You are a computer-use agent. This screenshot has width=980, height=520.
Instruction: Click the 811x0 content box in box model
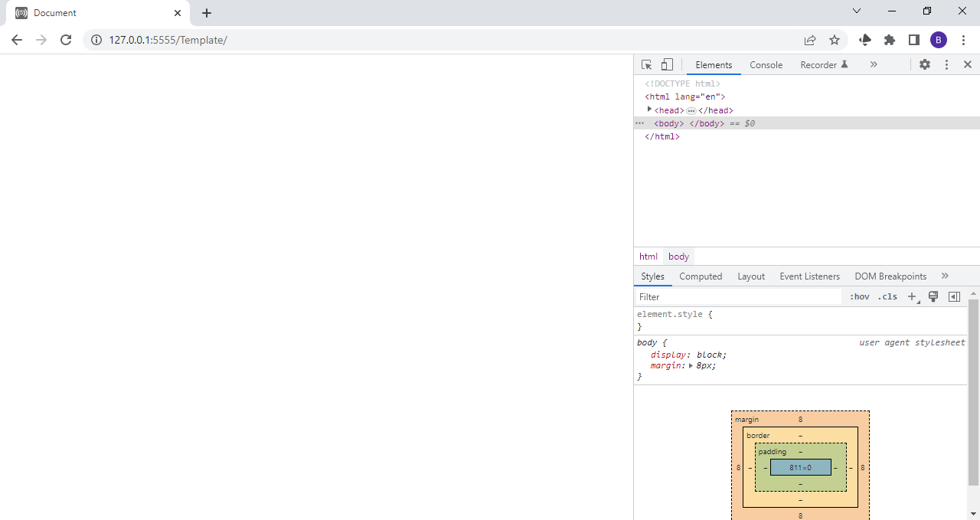800,466
